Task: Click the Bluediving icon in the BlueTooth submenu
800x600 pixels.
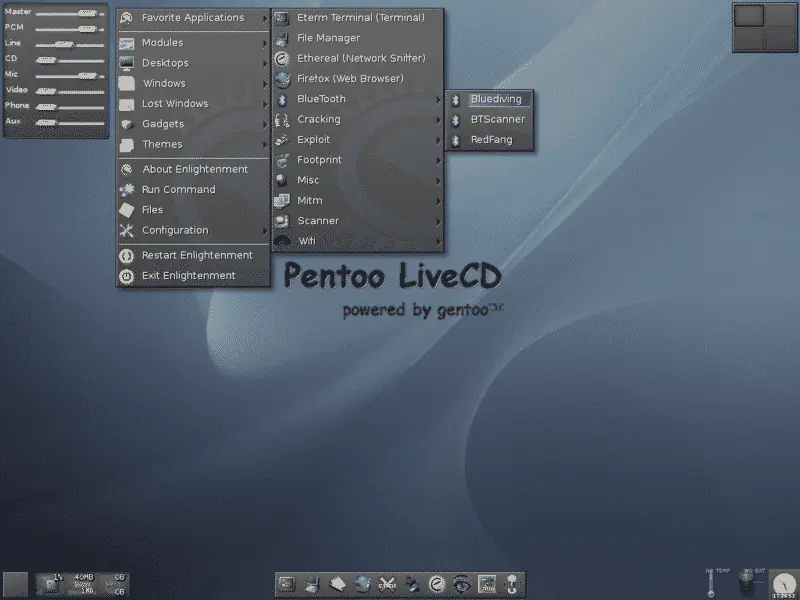Action: (494, 99)
